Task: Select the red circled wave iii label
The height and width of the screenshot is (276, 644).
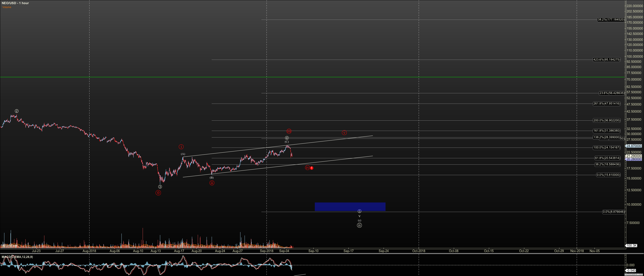Action: [289, 131]
